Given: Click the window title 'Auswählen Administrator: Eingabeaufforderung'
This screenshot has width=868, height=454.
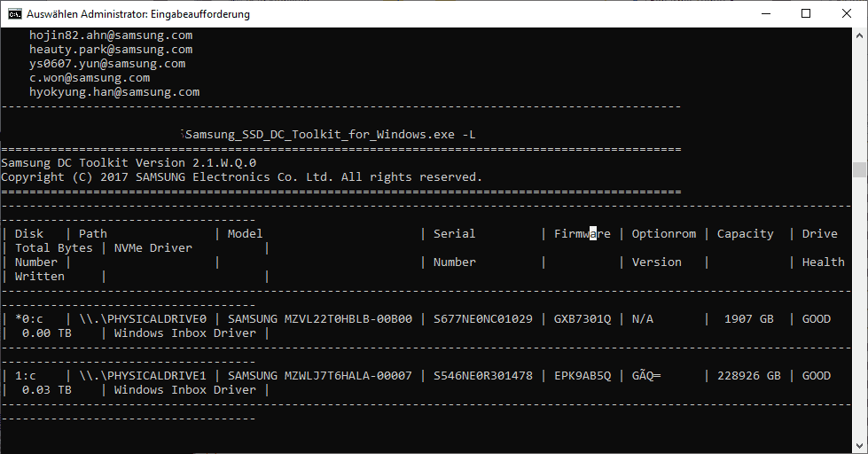Looking at the screenshot, I should (137, 14).
